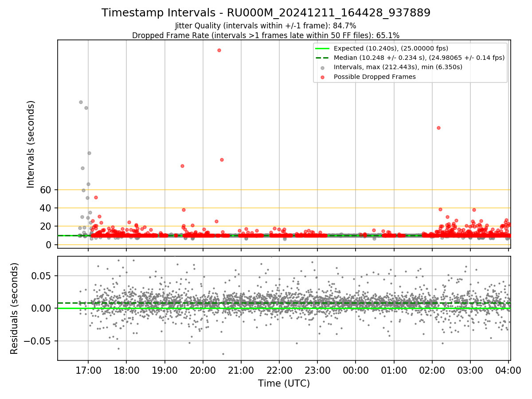Click the 21:00 x-axis tick label
Screen dimensions: 532x399
(241, 370)
